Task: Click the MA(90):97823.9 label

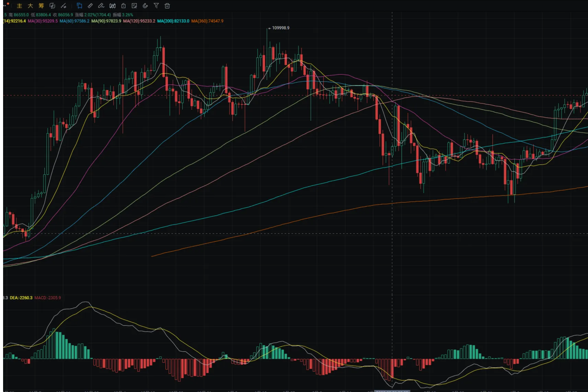Action: tap(106, 21)
